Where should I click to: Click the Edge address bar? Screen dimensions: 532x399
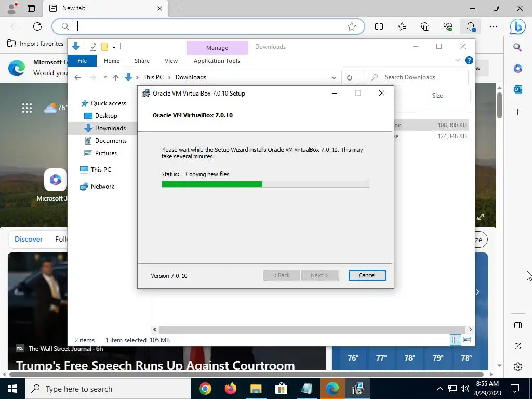coord(208,26)
